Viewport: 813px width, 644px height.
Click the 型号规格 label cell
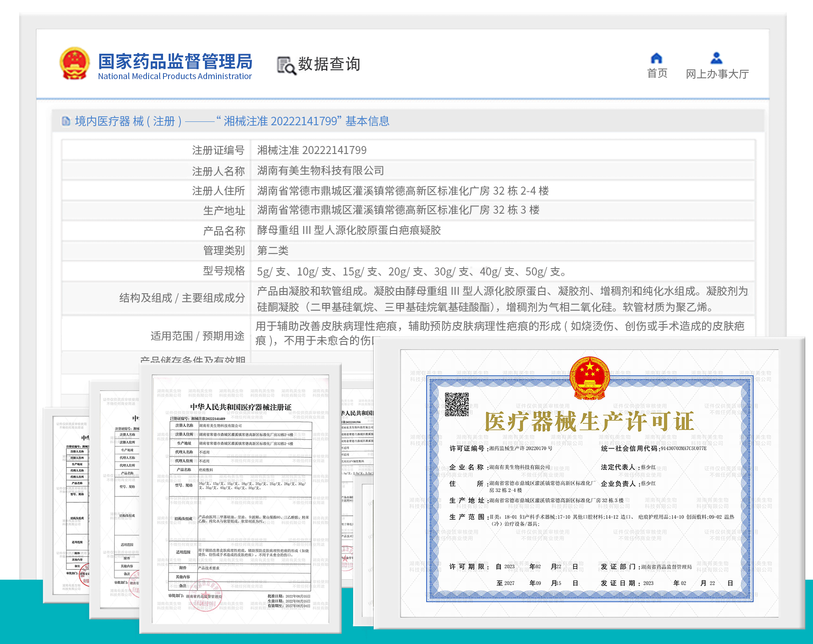click(x=156, y=271)
